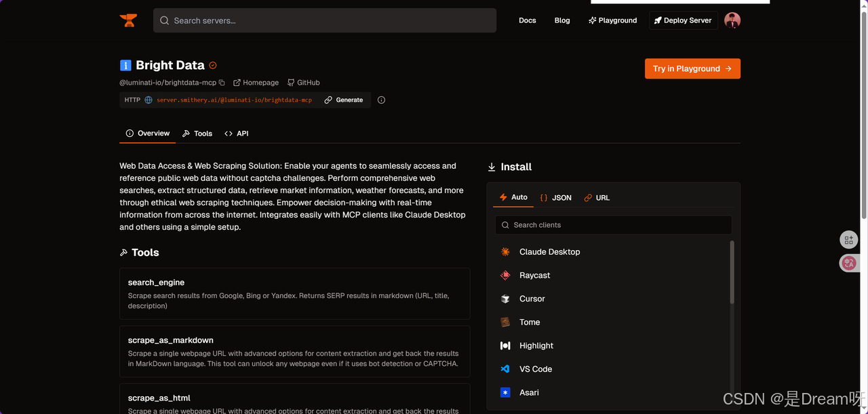This screenshot has height=414, width=868.
Task: Switch to the API tab
Action: coord(237,133)
